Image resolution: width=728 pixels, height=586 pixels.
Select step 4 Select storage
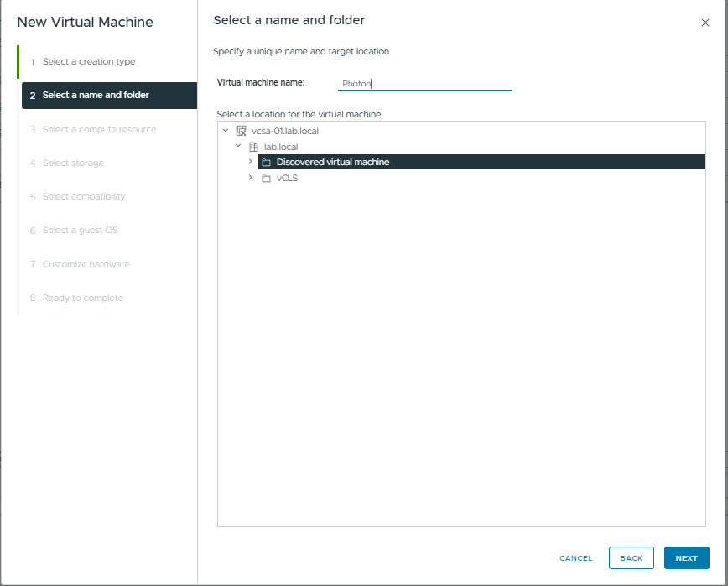[73, 163]
